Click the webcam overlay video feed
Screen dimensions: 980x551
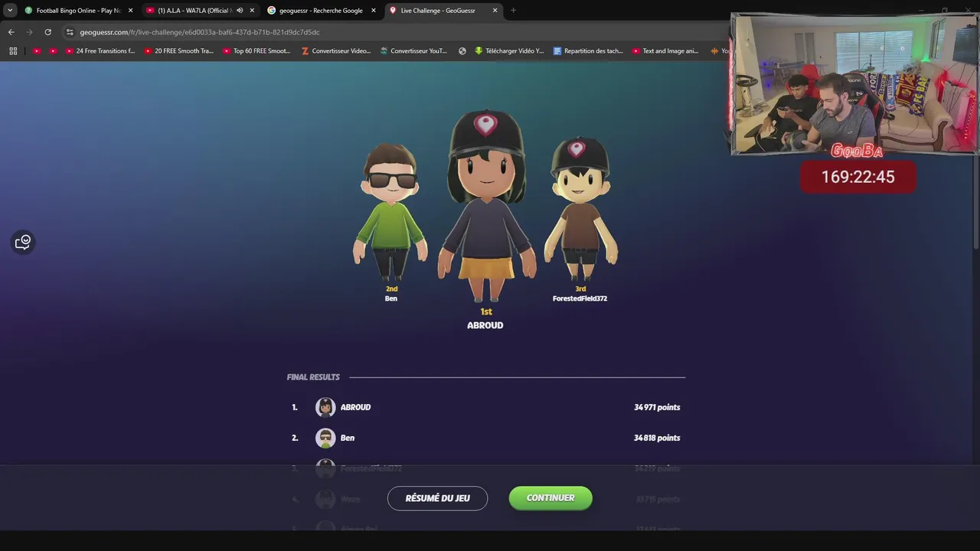click(x=854, y=83)
